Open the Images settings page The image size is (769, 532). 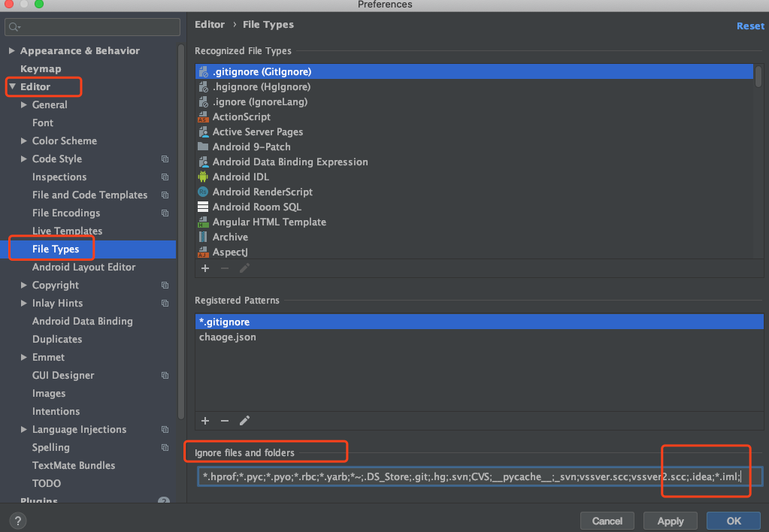point(49,394)
